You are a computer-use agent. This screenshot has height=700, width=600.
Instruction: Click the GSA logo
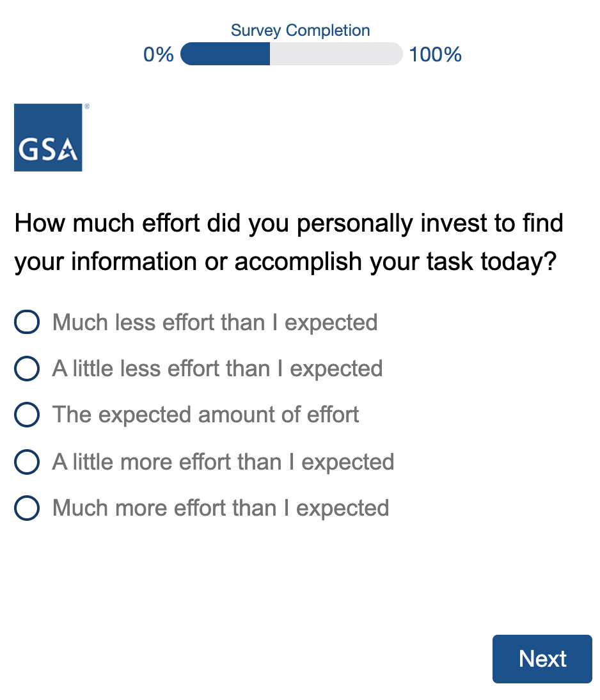coord(48,138)
